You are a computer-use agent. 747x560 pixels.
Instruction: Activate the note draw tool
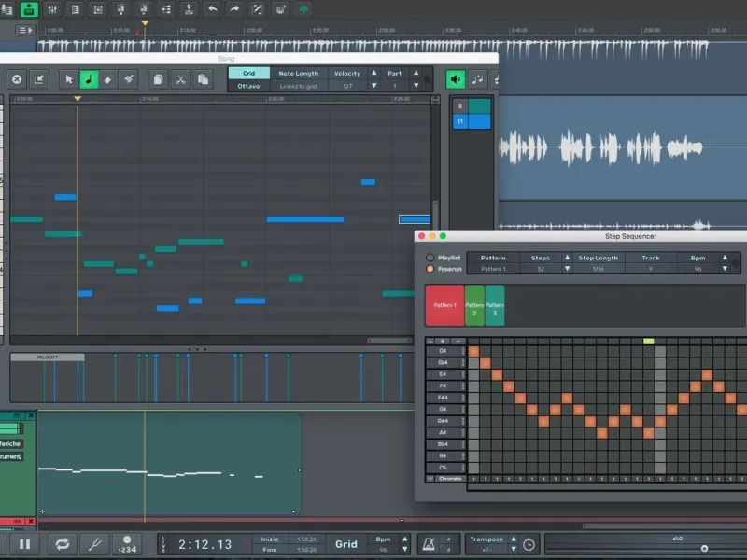click(x=89, y=79)
